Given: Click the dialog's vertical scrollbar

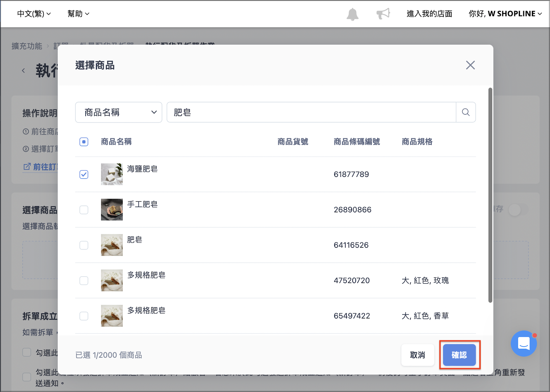Looking at the screenshot, I should tap(490, 195).
